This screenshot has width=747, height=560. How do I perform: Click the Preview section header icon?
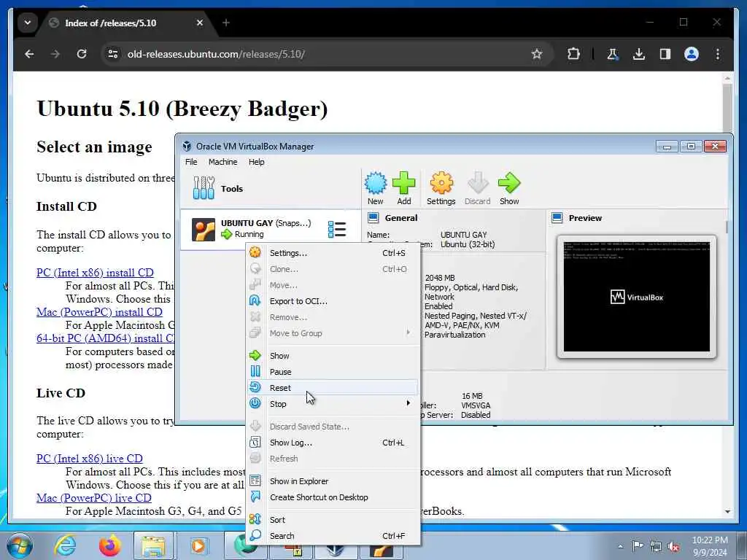(x=557, y=218)
